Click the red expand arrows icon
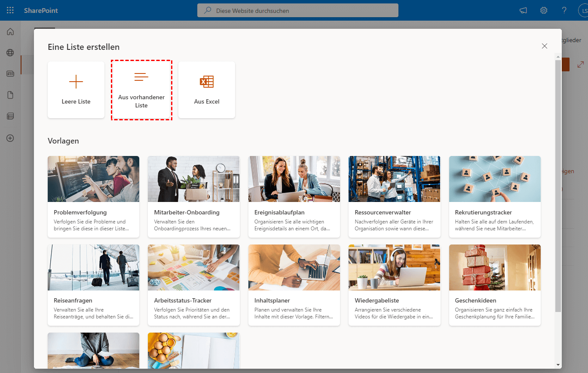This screenshot has width=588, height=373. (x=581, y=64)
